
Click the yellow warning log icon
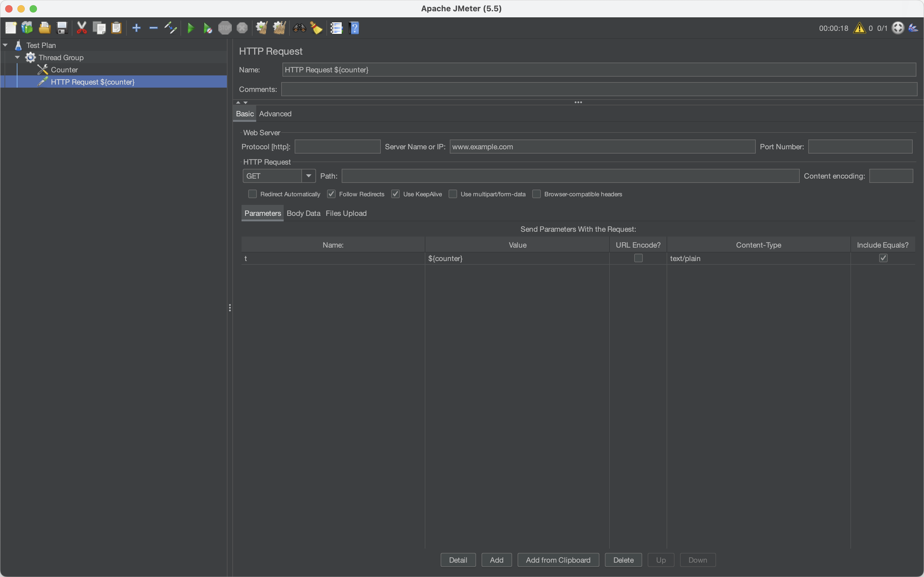pyautogui.click(x=859, y=28)
